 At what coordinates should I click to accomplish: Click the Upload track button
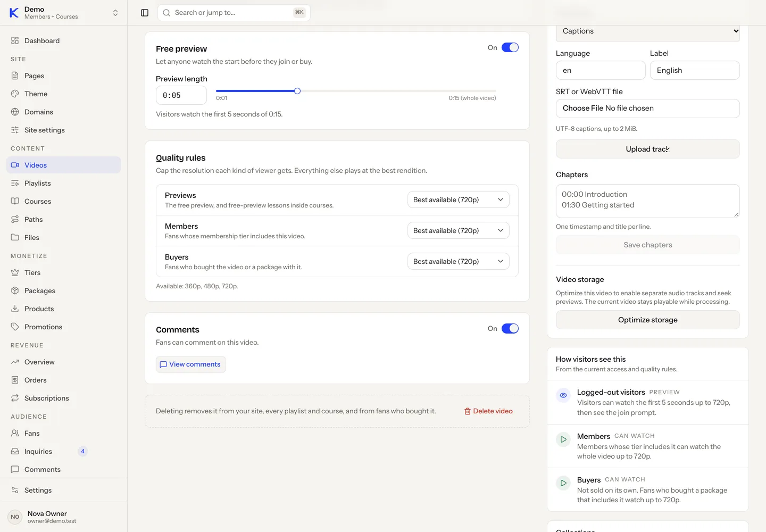click(x=648, y=149)
